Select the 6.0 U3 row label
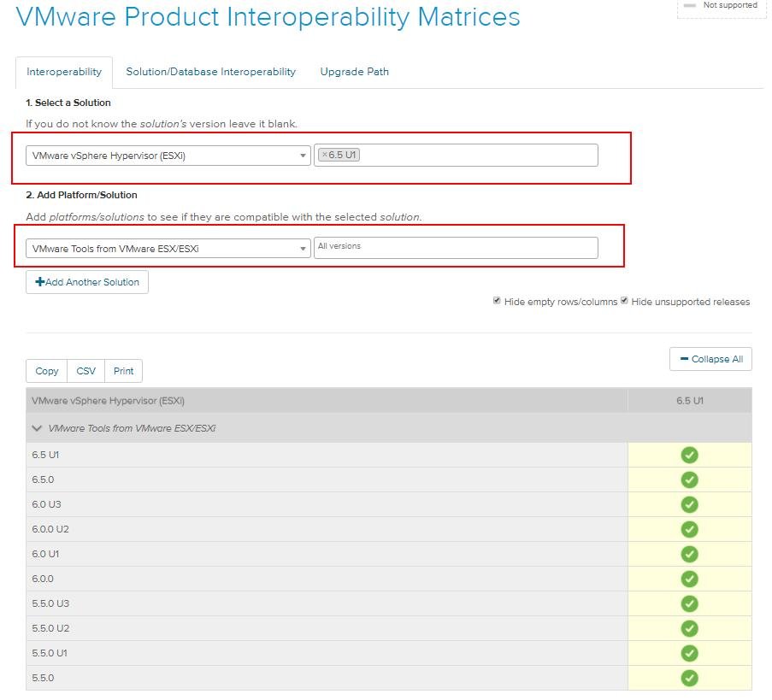This screenshot has width=772, height=700. [46, 504]
